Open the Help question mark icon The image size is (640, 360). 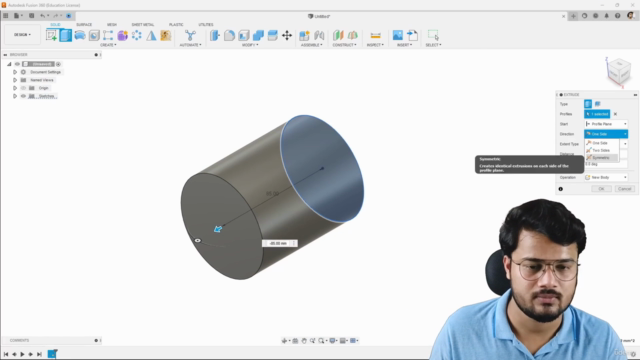tap(618, 16)
